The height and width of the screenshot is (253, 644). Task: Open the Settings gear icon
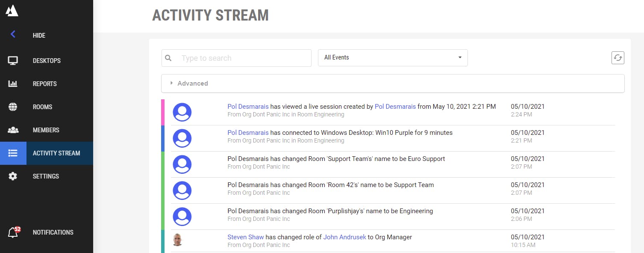pyautogui.click(x=13, y=176)
